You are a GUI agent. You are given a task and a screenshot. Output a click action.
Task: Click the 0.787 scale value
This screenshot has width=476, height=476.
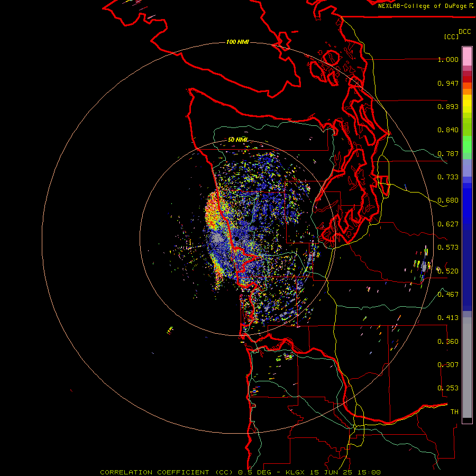[448, 153]
